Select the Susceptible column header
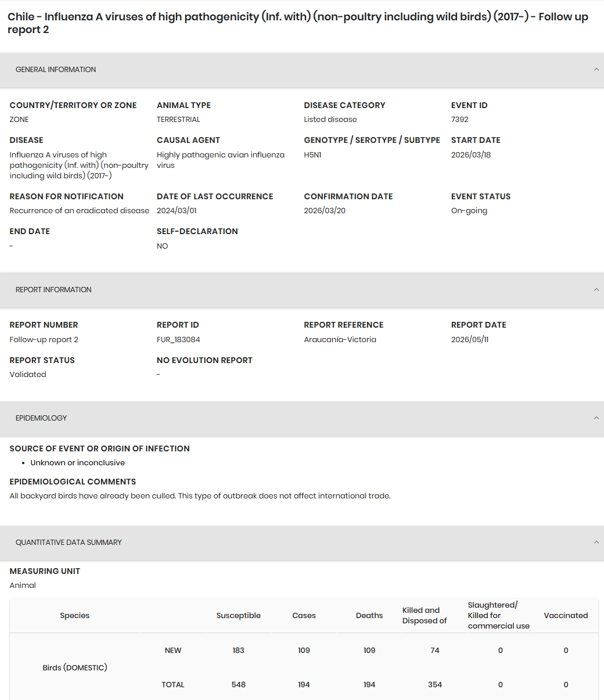604x700 pixels. click(x=239, y=616)
